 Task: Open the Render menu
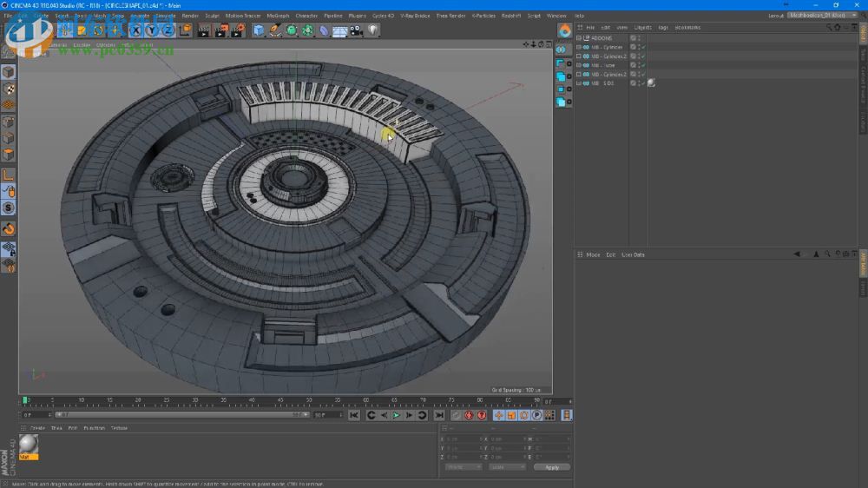(190, 16)
